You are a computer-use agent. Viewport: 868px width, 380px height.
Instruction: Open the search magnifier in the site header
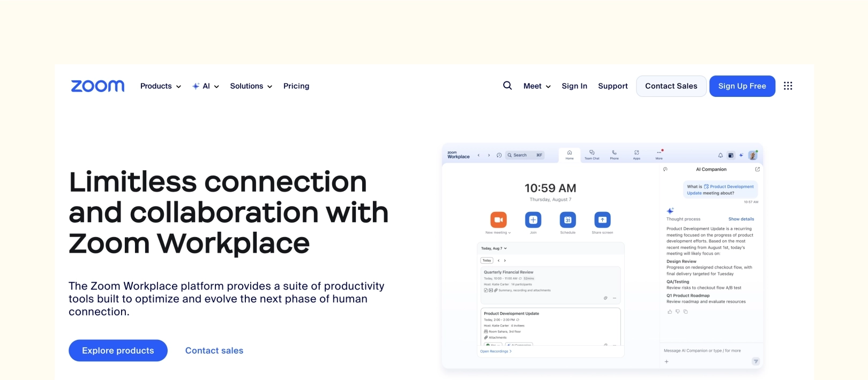tap(507, 86)
